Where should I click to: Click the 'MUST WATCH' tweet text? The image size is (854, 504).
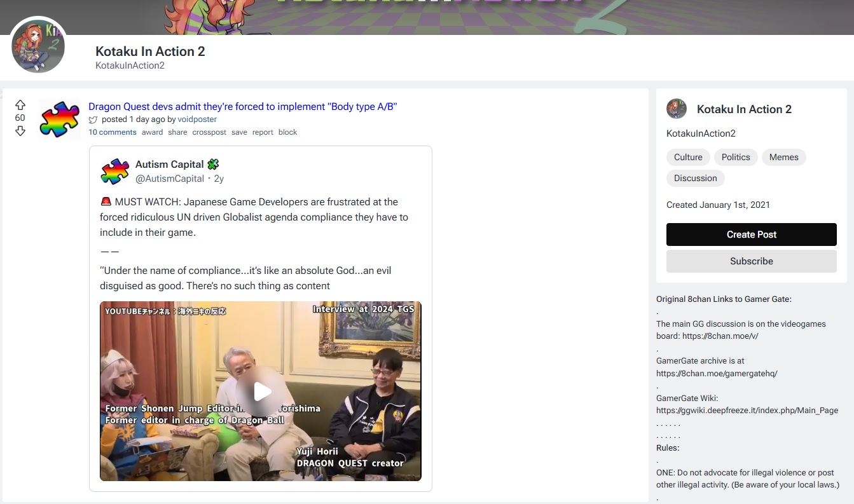(x=254, y=217)
